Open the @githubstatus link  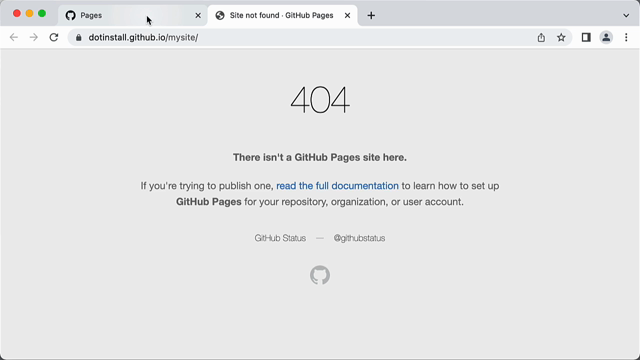coord(359,238)
